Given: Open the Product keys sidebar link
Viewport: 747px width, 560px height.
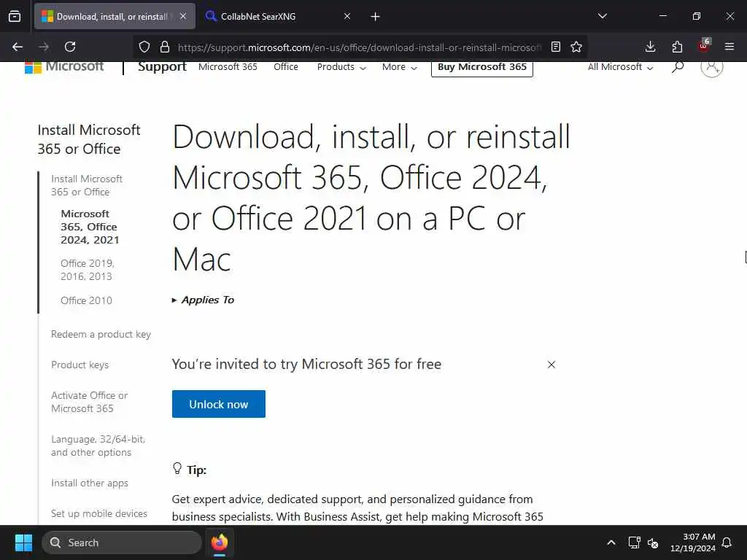Looking at the screenshot, I should pos(80,365).
